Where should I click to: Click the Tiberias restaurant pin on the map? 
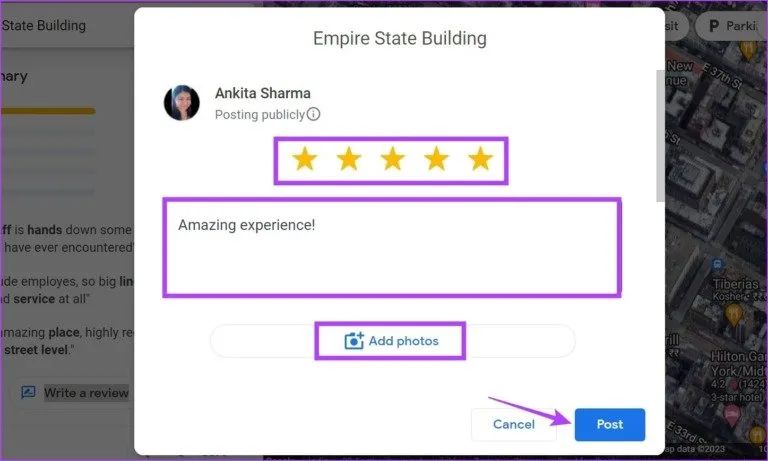pyautogui.click(x=733, y=315)
